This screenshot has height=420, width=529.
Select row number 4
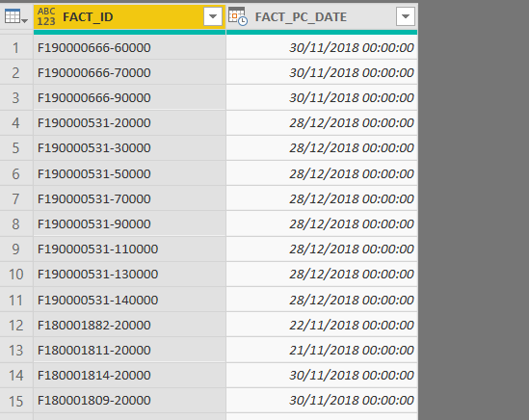[x=16, y=122]
